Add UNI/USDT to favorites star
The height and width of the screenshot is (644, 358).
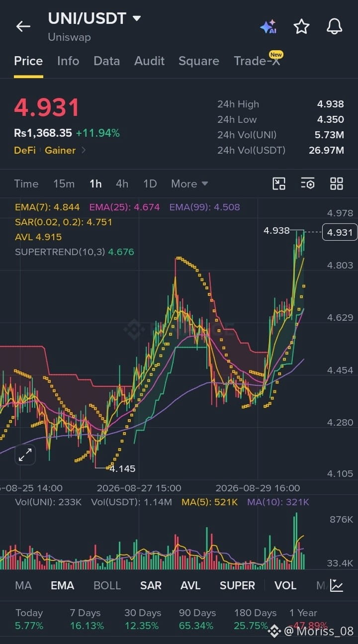[x=301, y=26]
